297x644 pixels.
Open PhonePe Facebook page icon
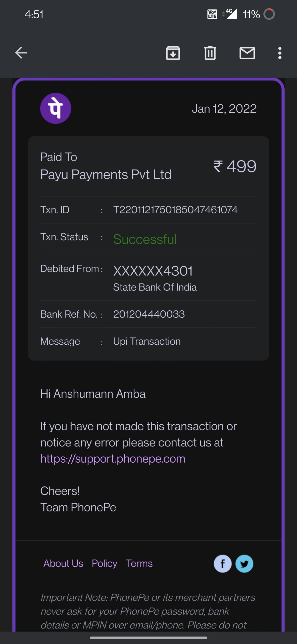[x=223, y=563]
